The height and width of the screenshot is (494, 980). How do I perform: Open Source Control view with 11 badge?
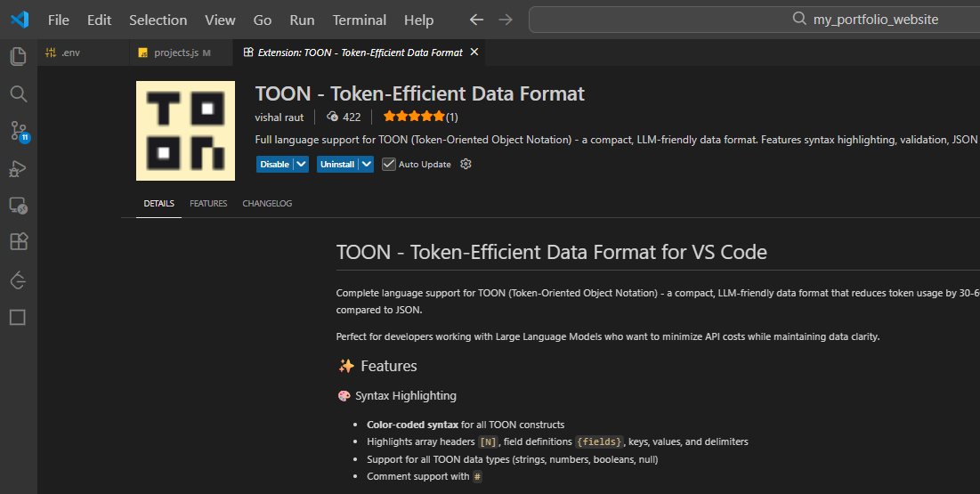(x=20, y=132)
